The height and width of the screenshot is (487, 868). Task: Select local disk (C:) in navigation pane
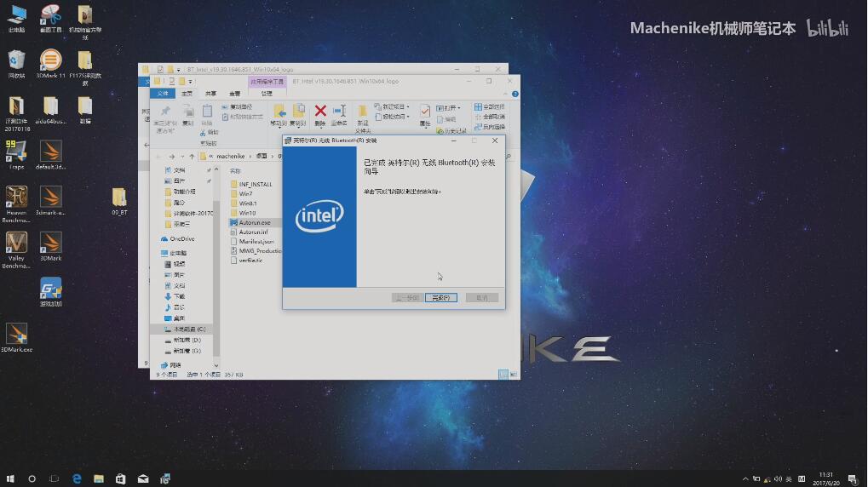click(185, 329)
